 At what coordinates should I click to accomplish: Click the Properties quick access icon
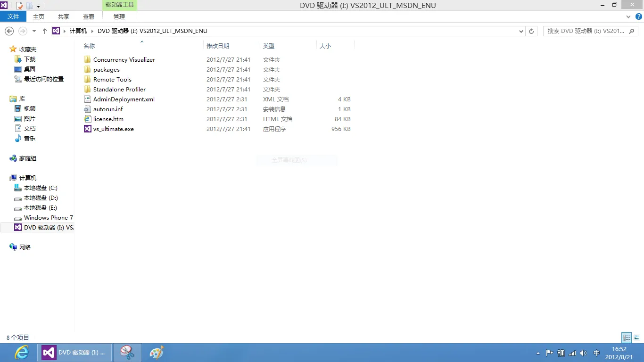pos(19,6)
